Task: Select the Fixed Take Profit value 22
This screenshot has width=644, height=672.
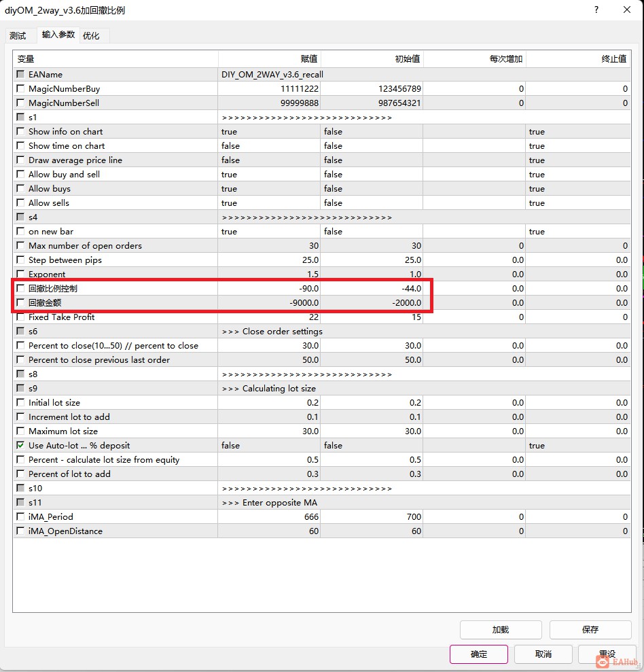Action: coord(269,317)
